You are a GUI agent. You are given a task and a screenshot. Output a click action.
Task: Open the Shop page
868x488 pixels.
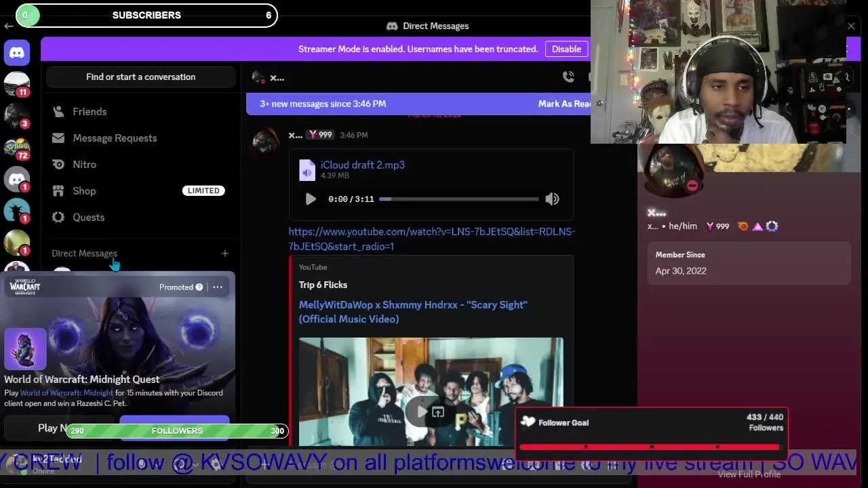tap(140, 190)
